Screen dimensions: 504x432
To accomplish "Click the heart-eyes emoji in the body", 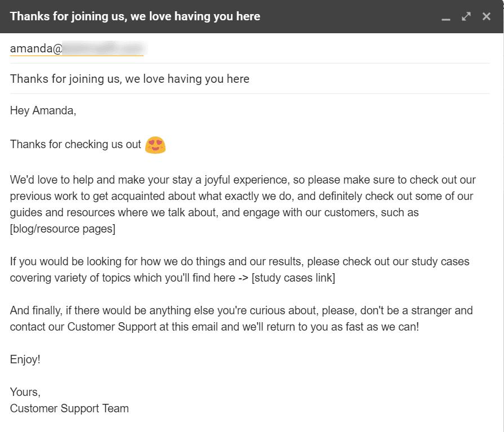I will tap(155, 145).
